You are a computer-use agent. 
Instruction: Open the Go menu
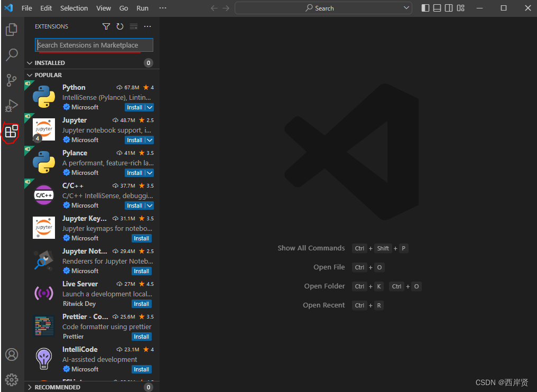pos(124,8)
